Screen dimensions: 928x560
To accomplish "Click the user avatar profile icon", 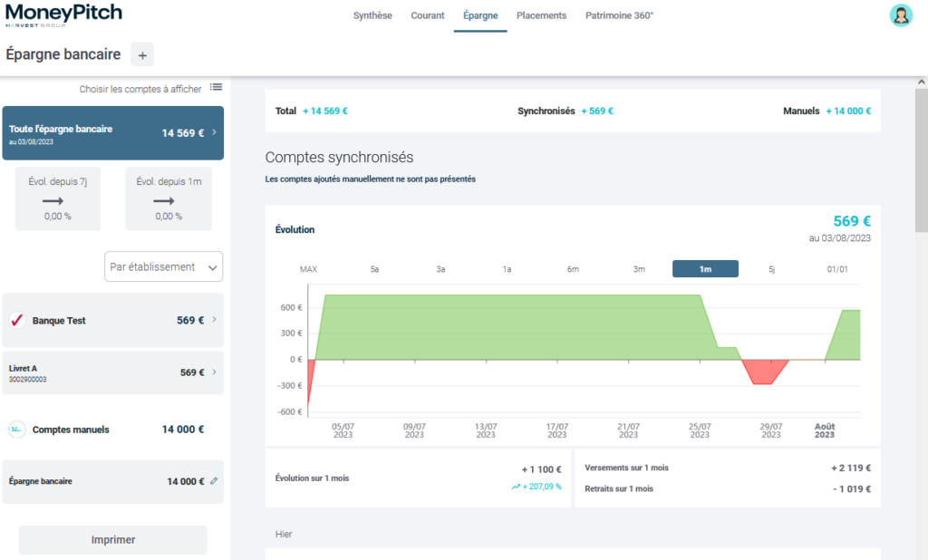I will [901, 15].
